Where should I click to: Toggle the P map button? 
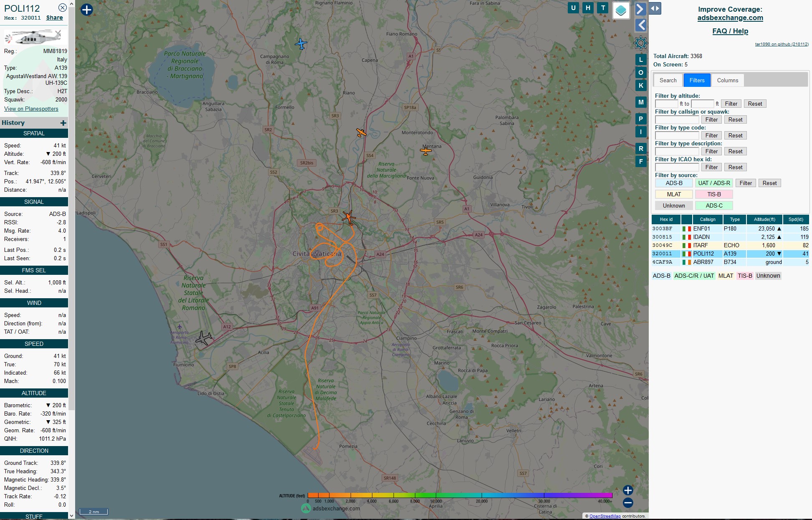pyautogui.click(x=641, y=119)
